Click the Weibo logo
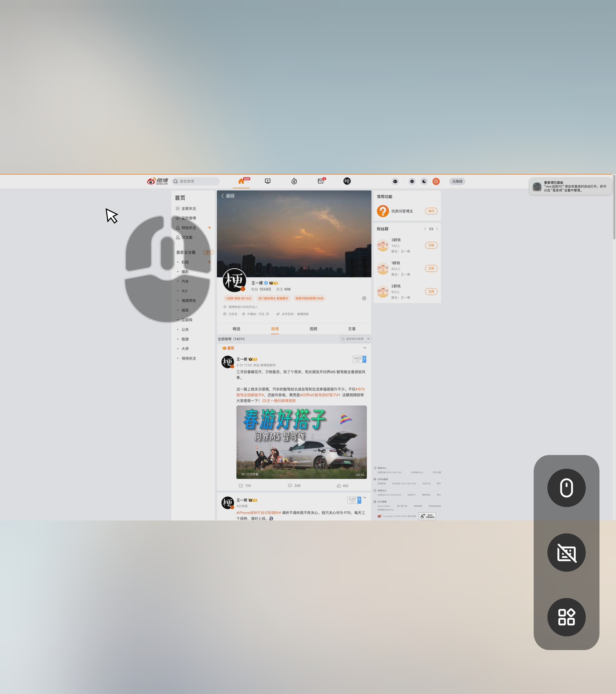 158,181
